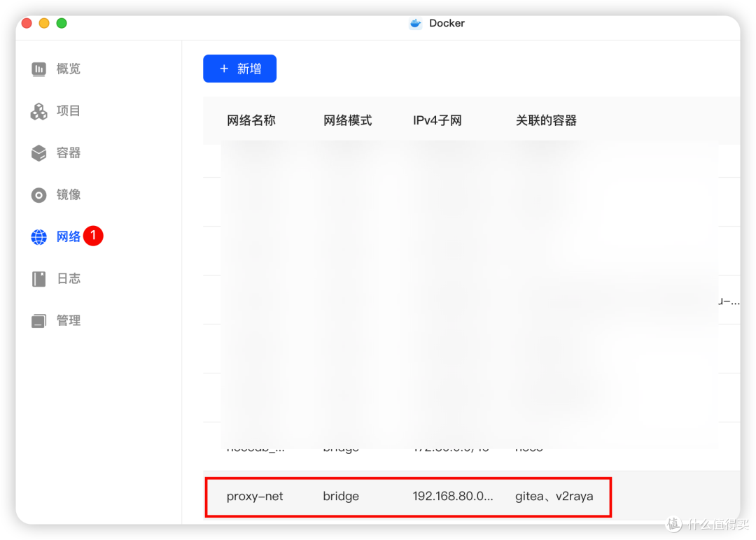Click the Docker whale icon in title bar
756x540 pixels.
[415, 23]
